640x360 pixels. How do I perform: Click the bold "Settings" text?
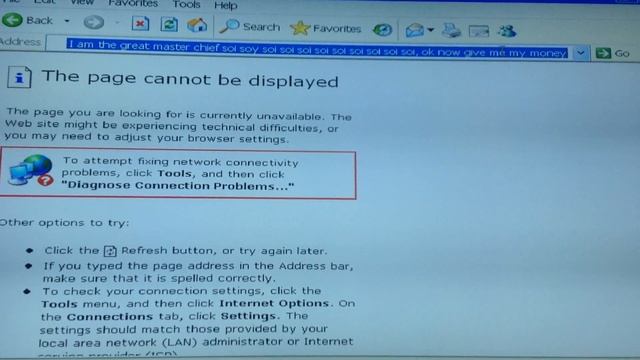coord(248,316)
